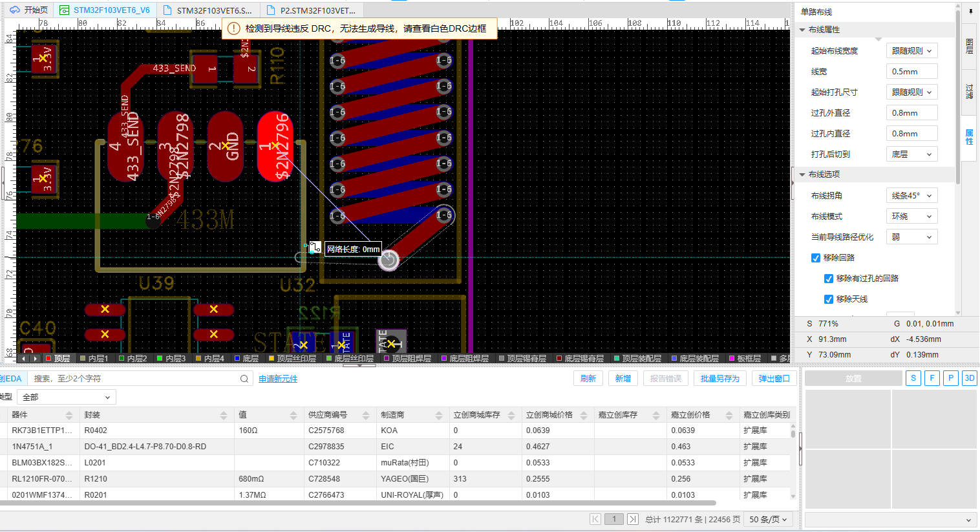The image size is (980, 532).
Task: Toggle the 移除回路 checkbox
Action: (816, 258)
